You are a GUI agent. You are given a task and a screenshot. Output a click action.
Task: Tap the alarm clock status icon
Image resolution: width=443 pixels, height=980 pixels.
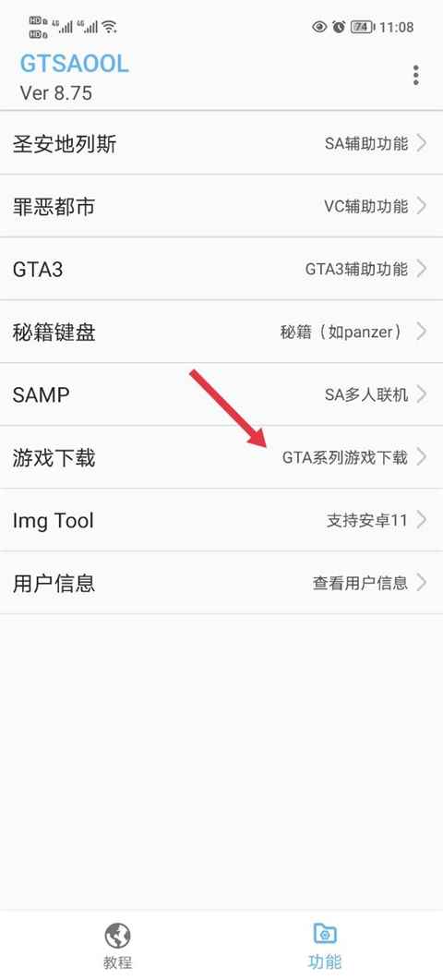pyautogui.click(x=339, y=27)
